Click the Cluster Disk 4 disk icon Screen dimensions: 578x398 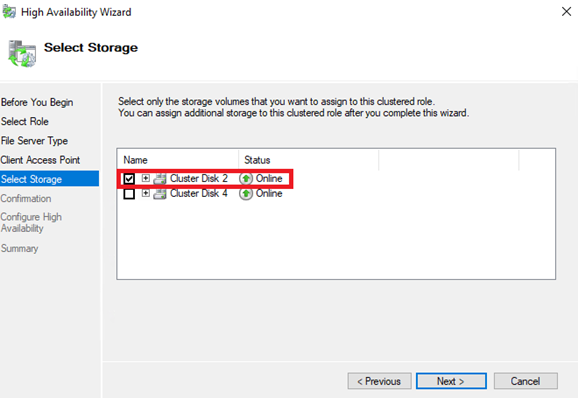coord(160,194)
